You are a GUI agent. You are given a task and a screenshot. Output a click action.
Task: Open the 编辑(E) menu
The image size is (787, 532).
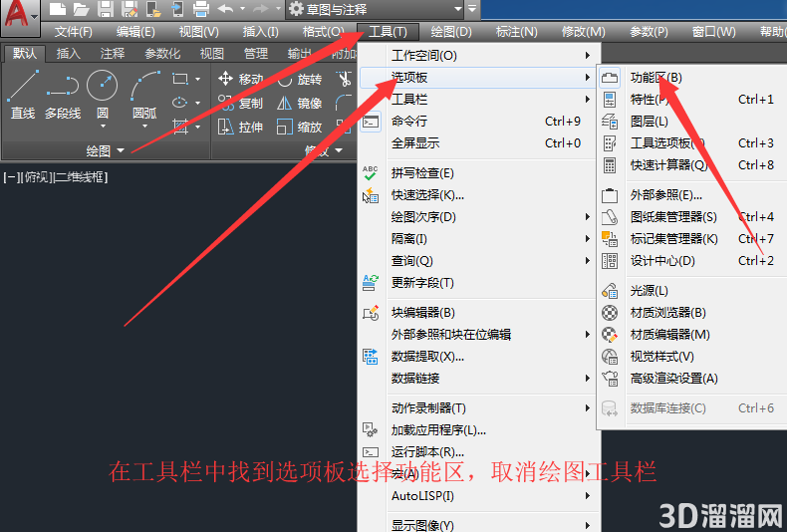click(135, 32)
